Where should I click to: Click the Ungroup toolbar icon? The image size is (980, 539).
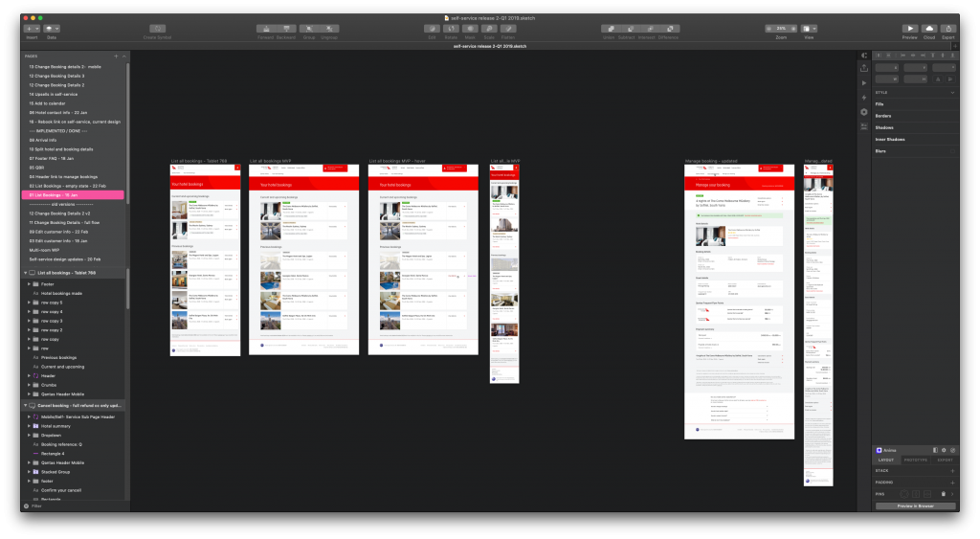tap(329, 29)
